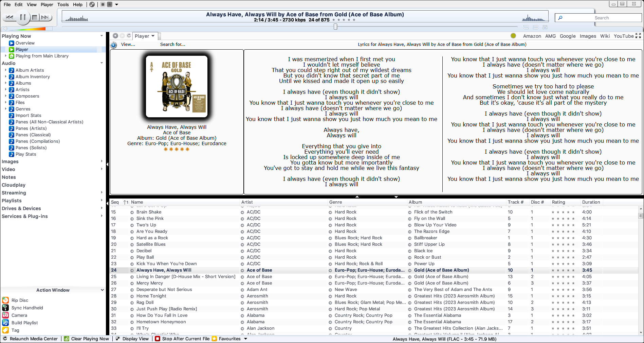Expand Playing from Main Library node
Screen dimensions: 644x343
[x=5, y=56]
